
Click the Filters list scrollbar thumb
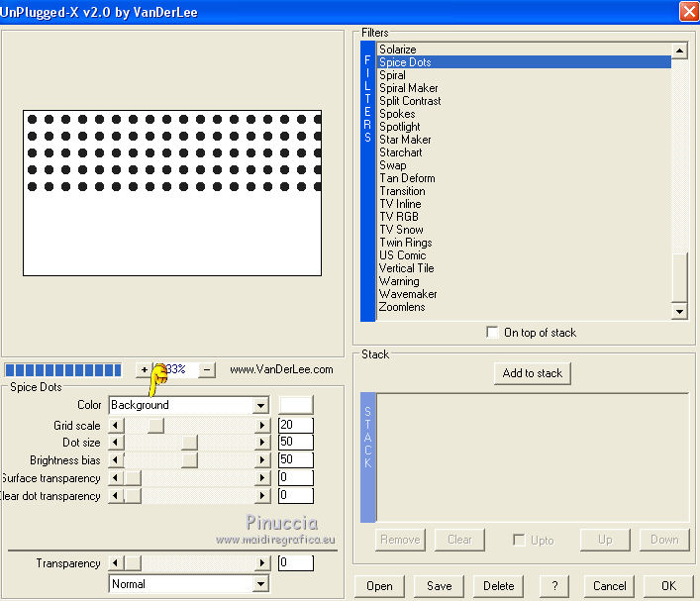pos(679,278)
